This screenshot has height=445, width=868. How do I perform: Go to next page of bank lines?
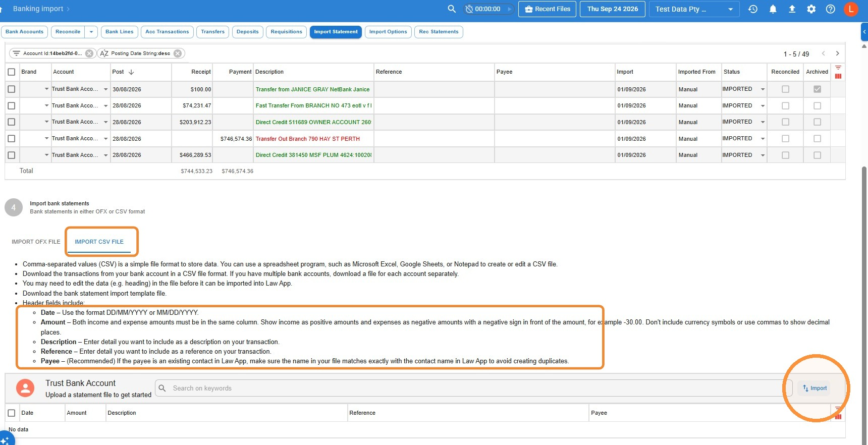point(837,53)
